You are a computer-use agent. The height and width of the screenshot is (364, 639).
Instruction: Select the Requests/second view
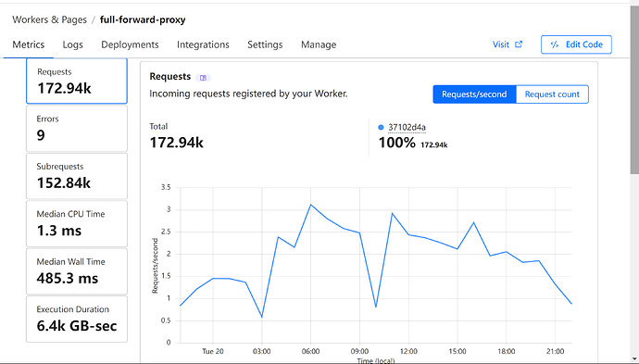click(474, 94)
